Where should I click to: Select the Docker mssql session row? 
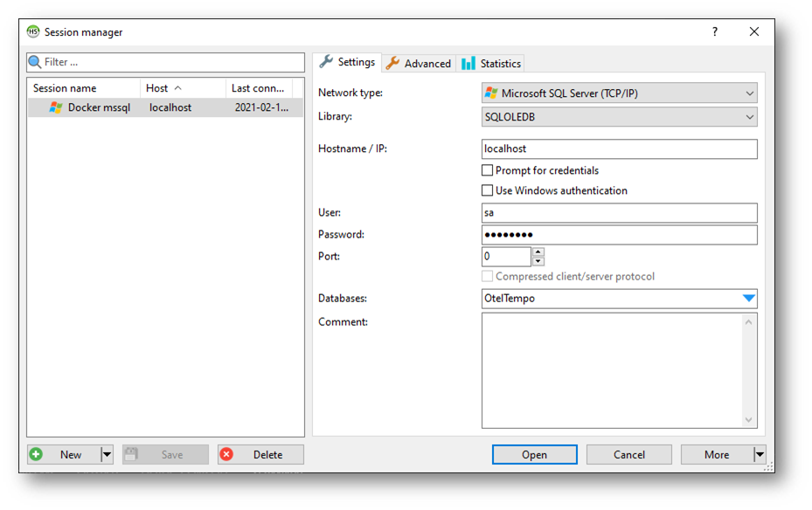click(x=165, y=107)
